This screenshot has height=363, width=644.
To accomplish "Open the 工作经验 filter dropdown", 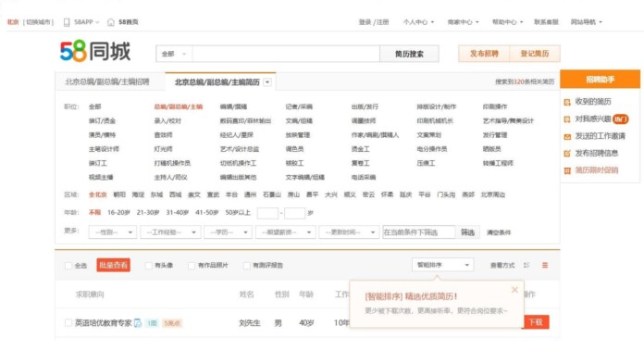I will (170, 232).
